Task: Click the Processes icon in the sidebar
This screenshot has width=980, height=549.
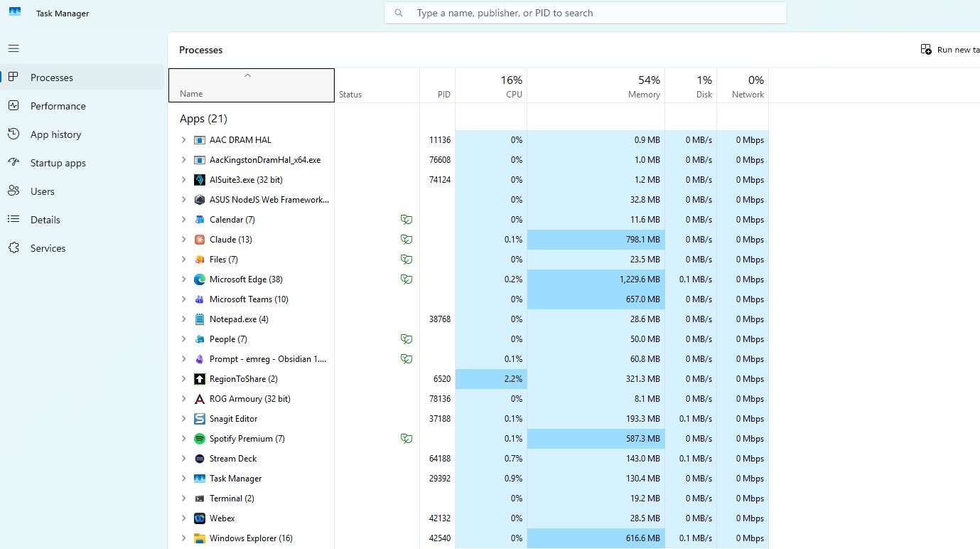Action: pyautogui.click(x=14, y=77)
